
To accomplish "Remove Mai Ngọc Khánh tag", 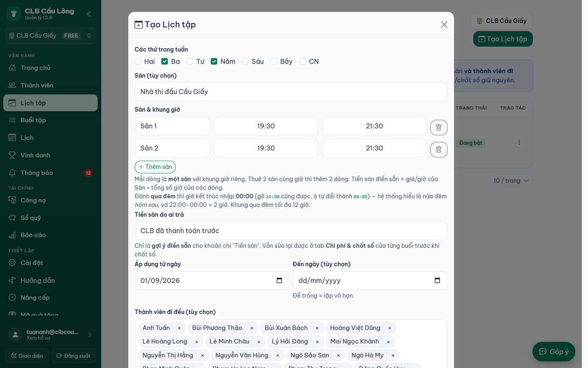I will (x=388, y=342).
